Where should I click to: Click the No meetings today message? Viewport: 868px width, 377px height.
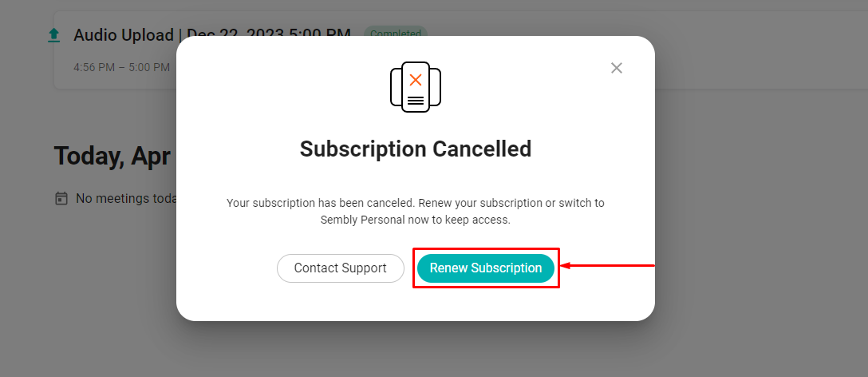point(126,198)
